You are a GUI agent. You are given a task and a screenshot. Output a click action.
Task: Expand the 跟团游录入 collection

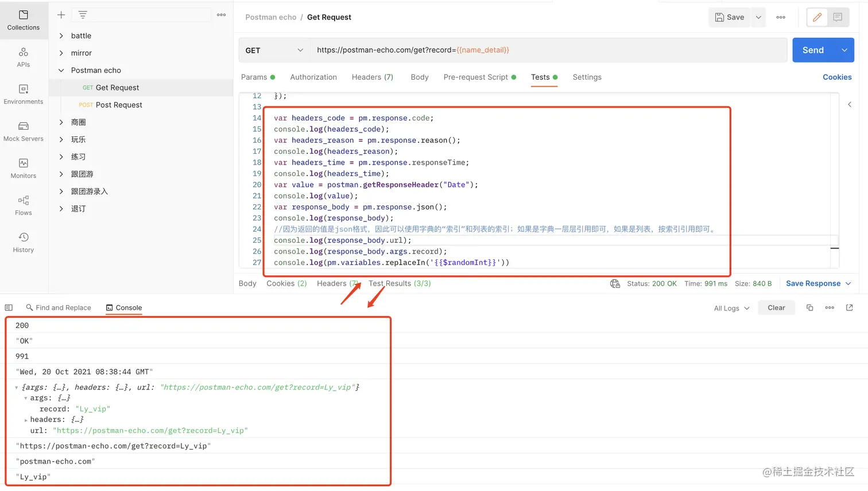[61, 191]
